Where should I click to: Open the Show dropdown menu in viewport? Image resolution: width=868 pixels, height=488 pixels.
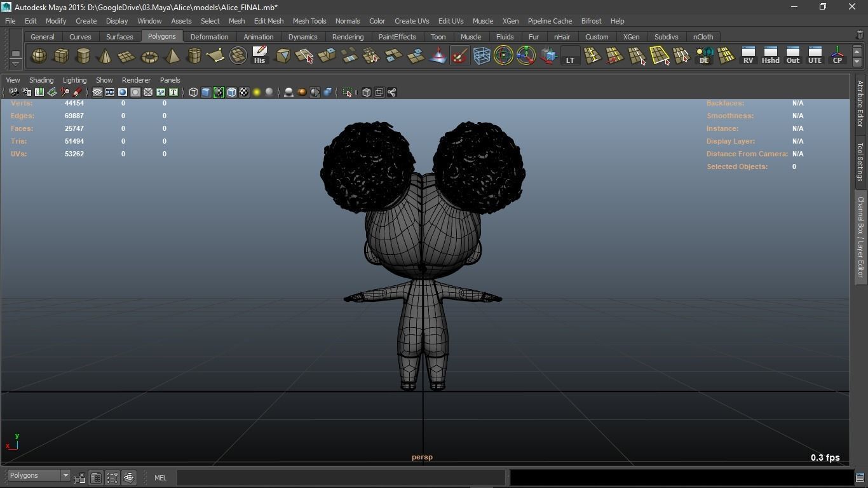(x=104, y=80)
